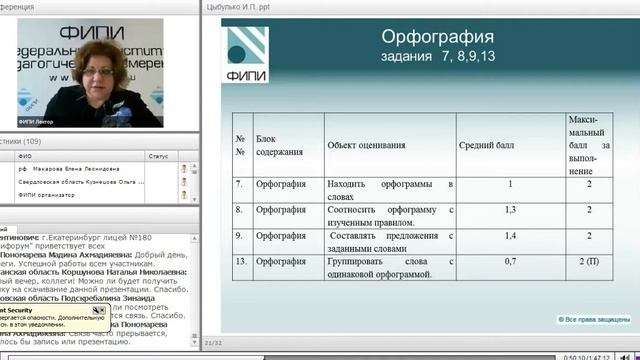
Task: Select participant Свердловская область Кузнецова Ольга
Action: (x=81, y=182)
